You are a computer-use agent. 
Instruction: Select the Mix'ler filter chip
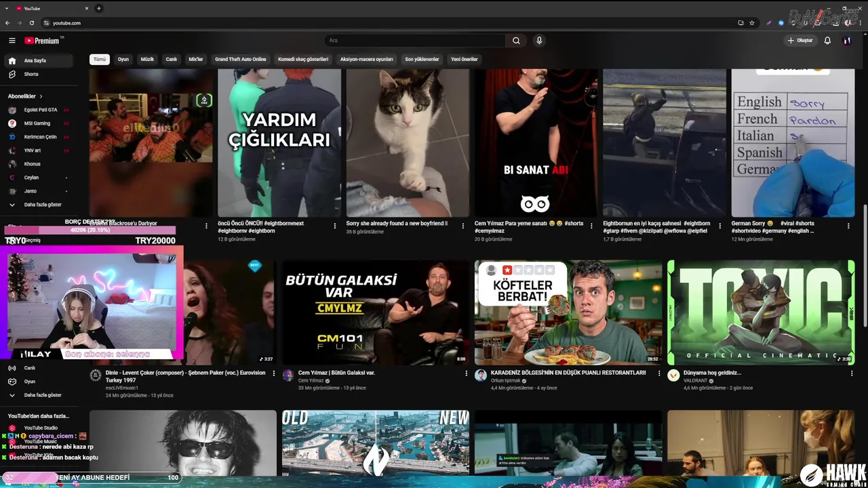click(196, 59)
